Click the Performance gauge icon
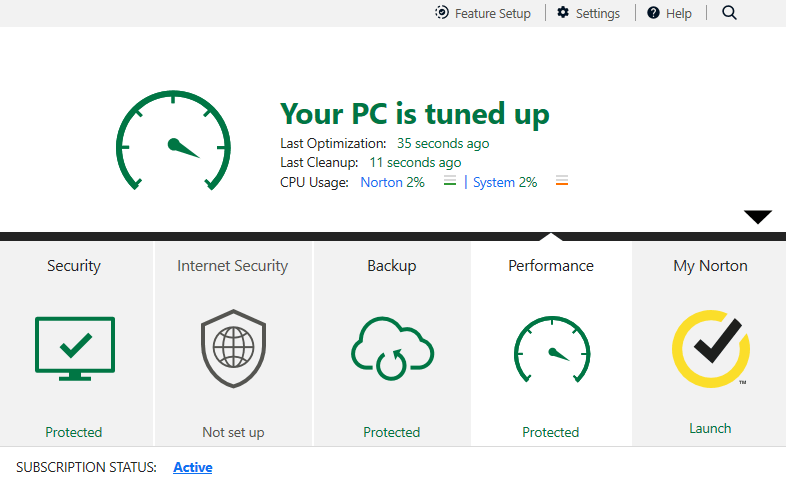Viewport: 786px width, 486px height. pyautogui.click(x=551, y=349)
